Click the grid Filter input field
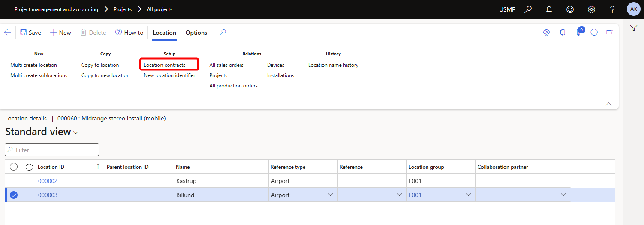This screenshot has height=225, width=644. click(52, 150)
